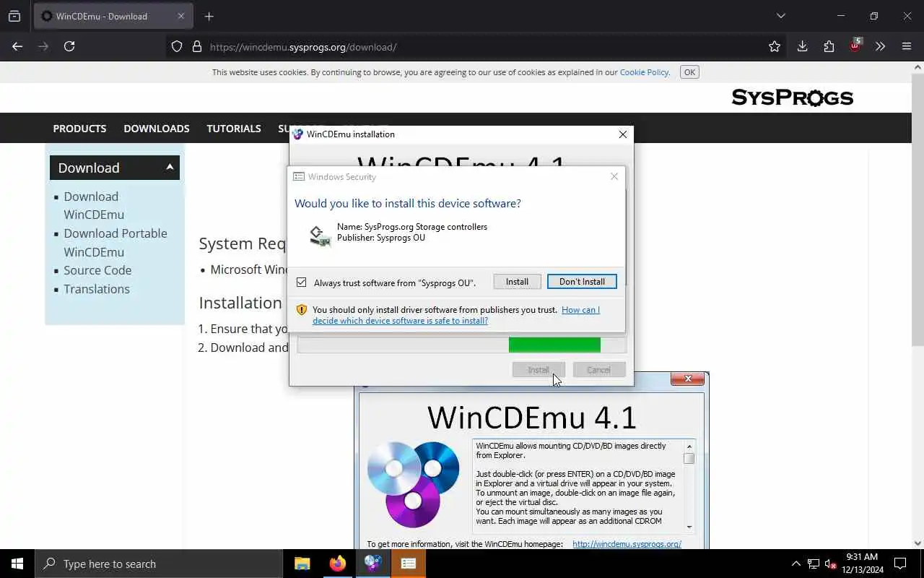The height and width of the screenshot is (578, 924).
Task: Click Cancel in WinCDEmu installer
Action: coord(598,370)
